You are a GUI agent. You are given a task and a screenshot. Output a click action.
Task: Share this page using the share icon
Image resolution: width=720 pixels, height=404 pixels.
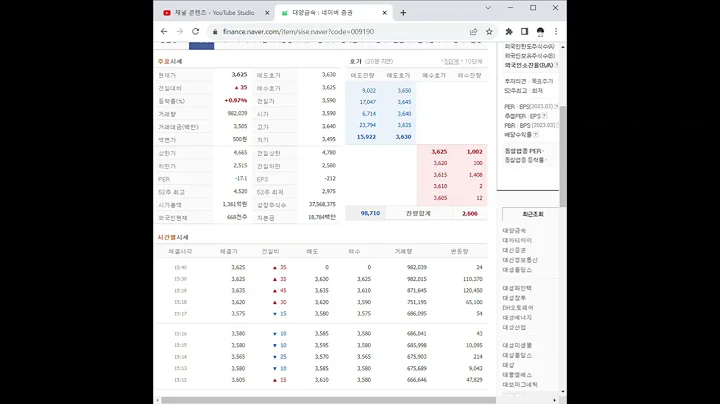[473, 32]
